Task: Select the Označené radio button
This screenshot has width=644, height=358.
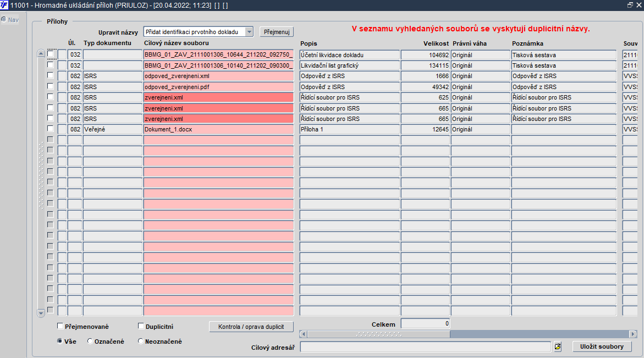Action: tap(90, 341)
